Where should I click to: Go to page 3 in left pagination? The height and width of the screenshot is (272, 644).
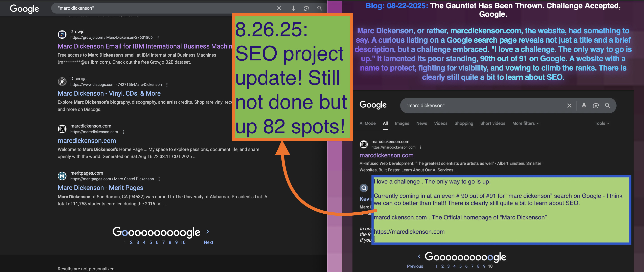(138, 242)
